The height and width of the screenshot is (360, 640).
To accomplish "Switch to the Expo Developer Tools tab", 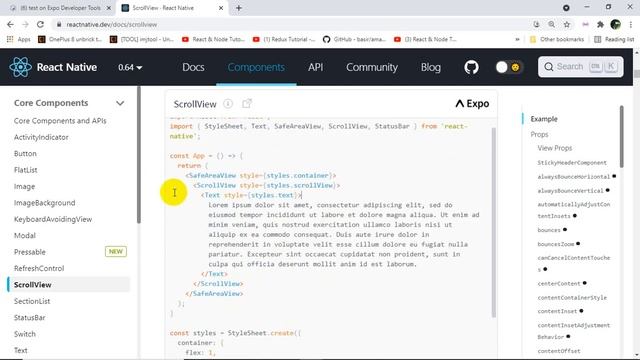I will [60, 8].
